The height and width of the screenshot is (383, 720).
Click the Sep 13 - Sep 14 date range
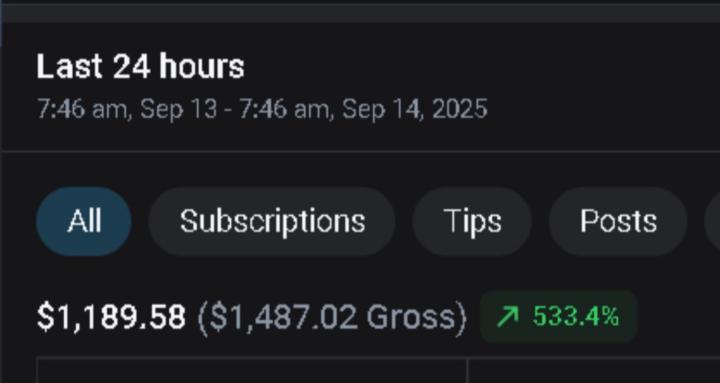(262, 109)
